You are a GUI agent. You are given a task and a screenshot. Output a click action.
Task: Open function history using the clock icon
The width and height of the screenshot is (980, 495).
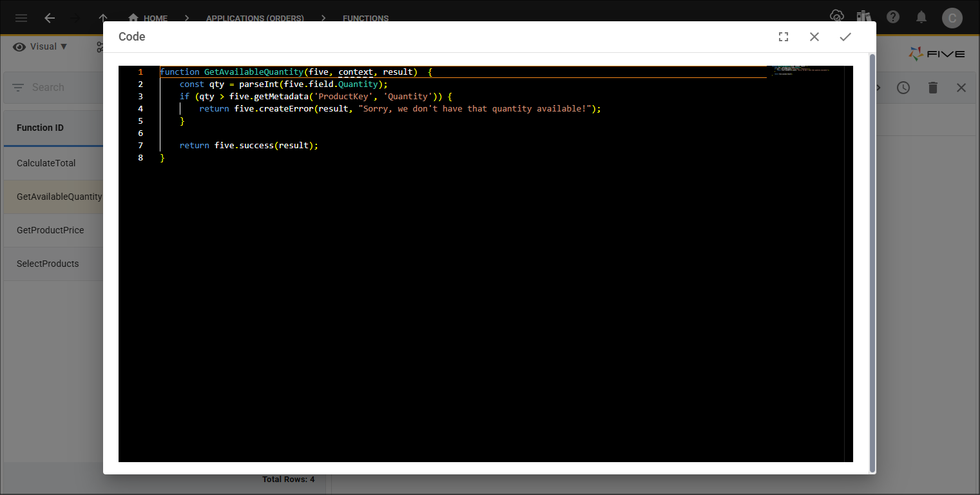903,87
